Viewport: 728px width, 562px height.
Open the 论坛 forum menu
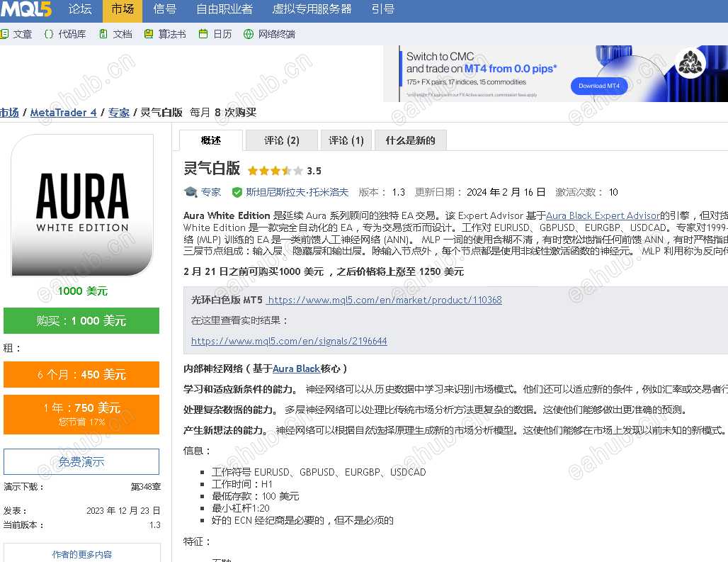click(80, 9)
